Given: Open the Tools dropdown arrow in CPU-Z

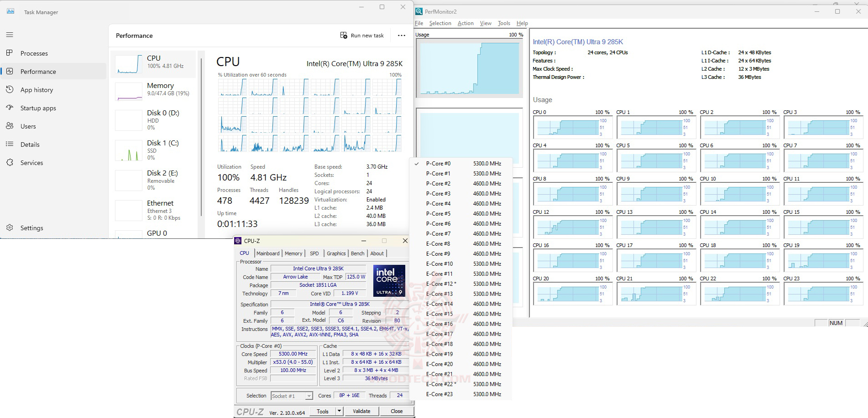Looking at the screenshot, I should [339, 411].
